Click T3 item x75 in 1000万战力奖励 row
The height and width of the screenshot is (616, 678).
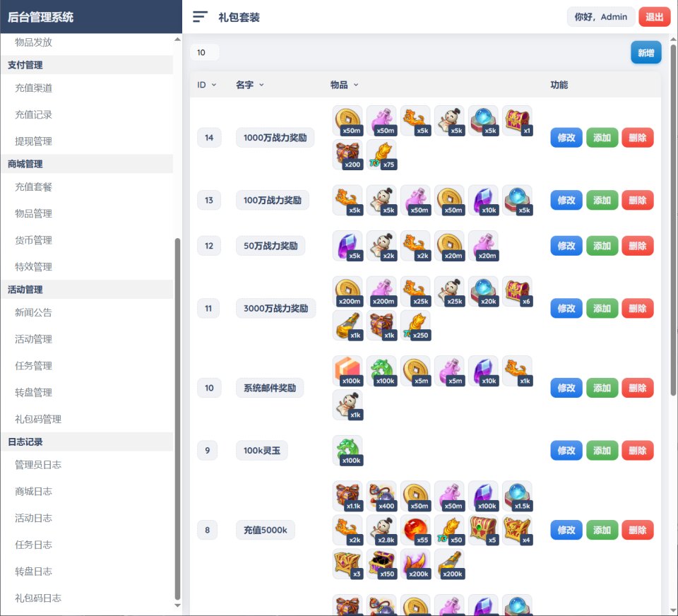point(382,155)
